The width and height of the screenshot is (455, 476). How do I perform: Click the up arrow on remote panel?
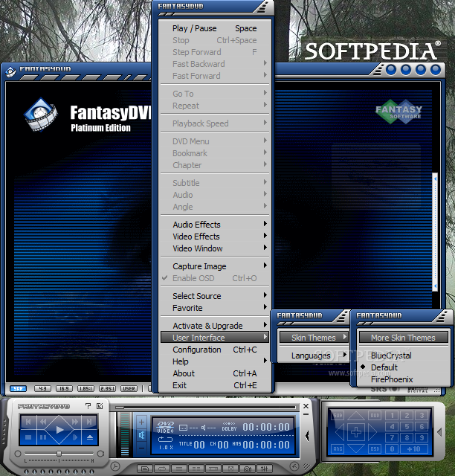(356, 416)
